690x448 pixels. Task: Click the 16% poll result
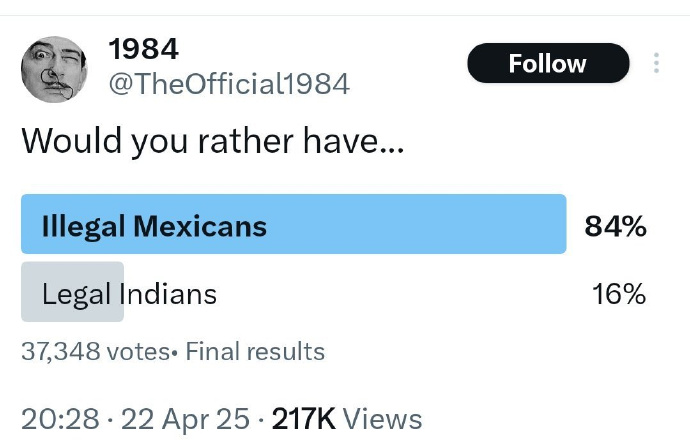[619, 294]
